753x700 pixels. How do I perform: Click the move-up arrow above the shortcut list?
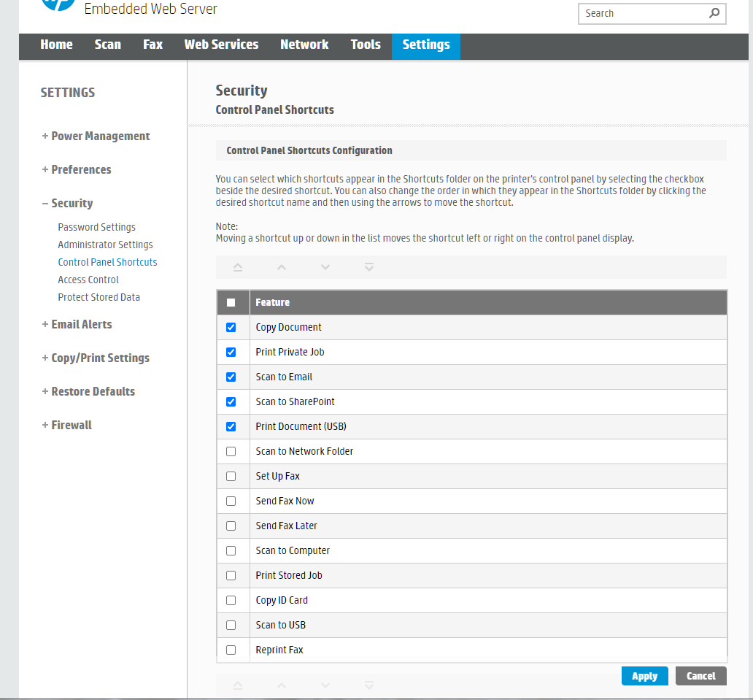tap(281, 267)
